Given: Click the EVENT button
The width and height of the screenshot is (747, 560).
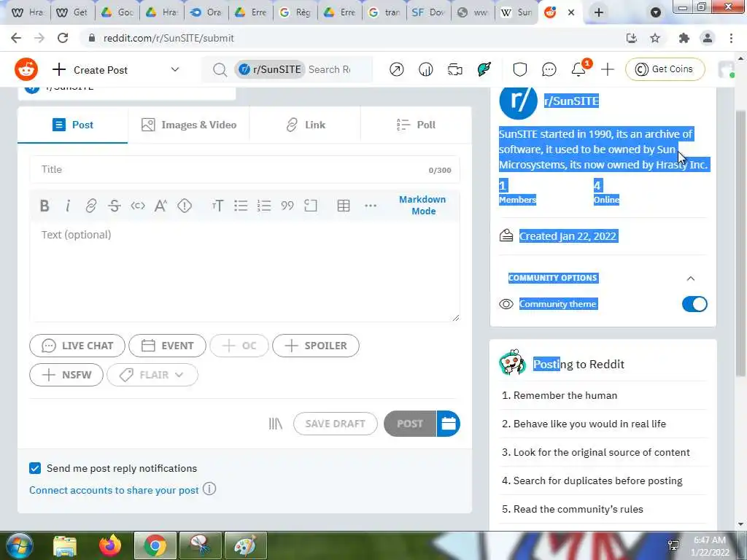Looking at the screenshot, I should [167, 346].
